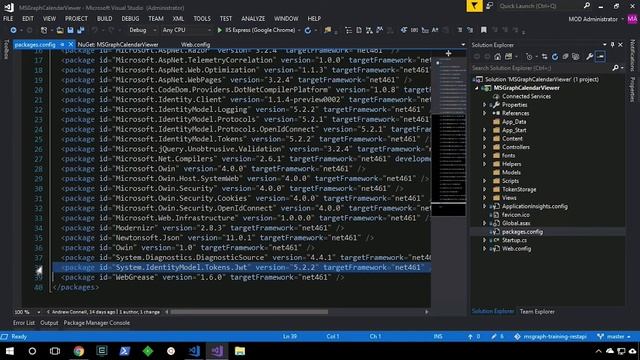Open the FILE menu

8,19
